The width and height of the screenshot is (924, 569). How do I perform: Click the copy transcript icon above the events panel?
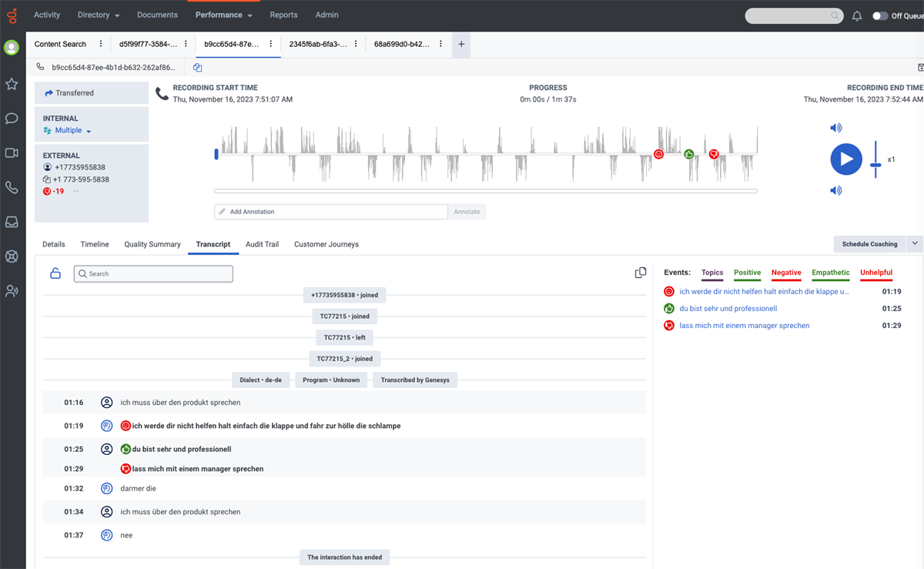tap(640, 273)
